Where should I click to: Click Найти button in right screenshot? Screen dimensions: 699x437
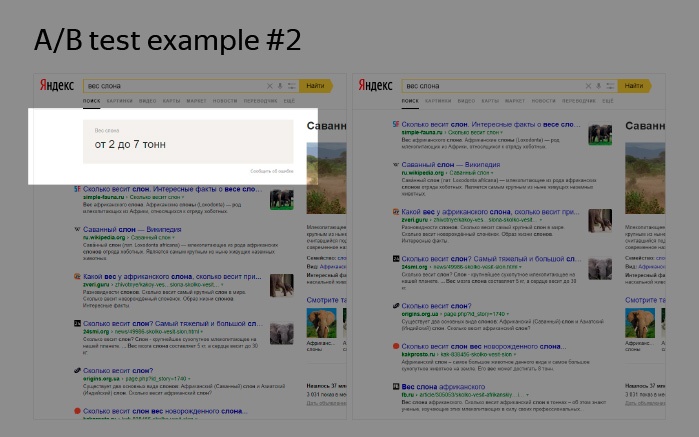tap(634, 86)
